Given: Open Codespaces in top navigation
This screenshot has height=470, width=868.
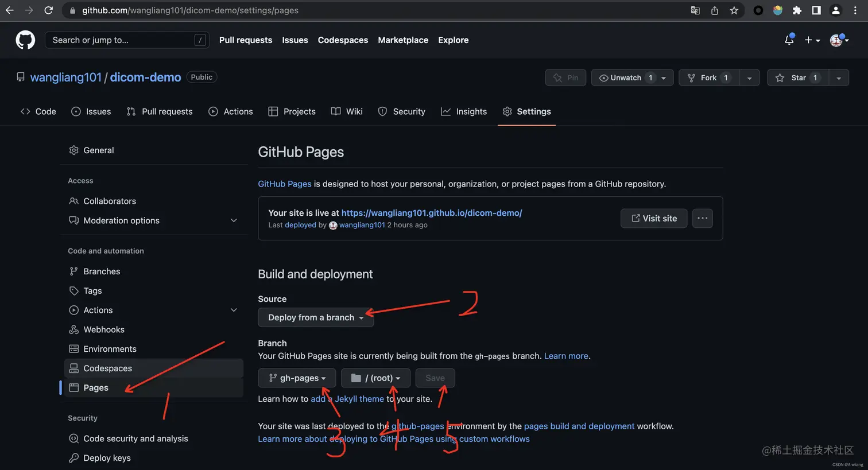Looking at the screenshot, I should click(x=343, y=40).
